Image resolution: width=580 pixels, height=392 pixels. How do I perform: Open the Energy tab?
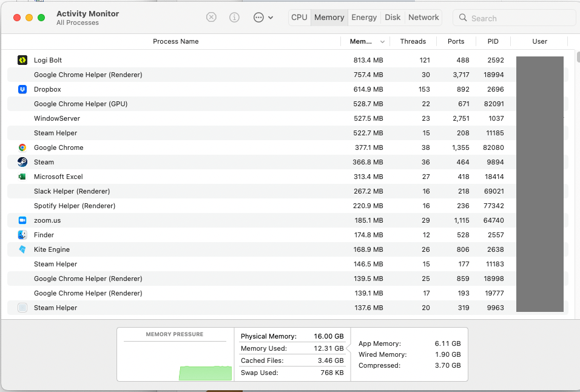pos(363,17)
